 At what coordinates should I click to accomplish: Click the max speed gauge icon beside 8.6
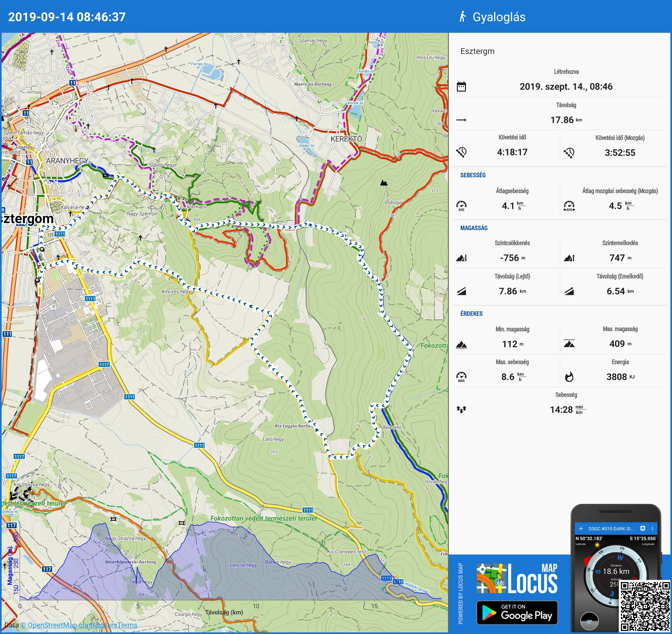click(462, 377)
